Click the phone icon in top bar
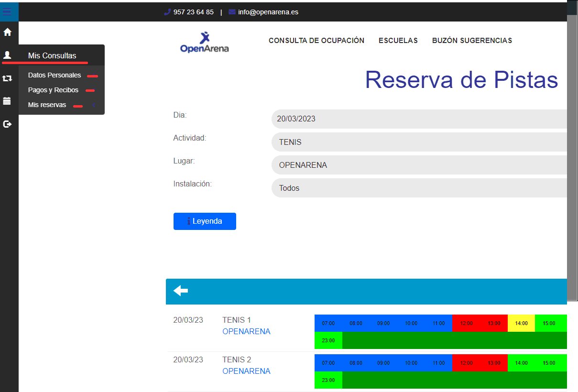 pos(167,12)
